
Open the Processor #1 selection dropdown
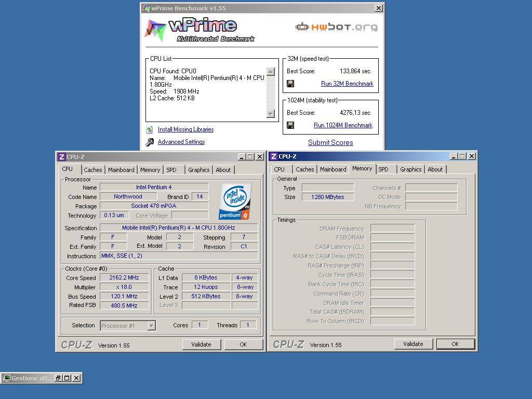152,326
